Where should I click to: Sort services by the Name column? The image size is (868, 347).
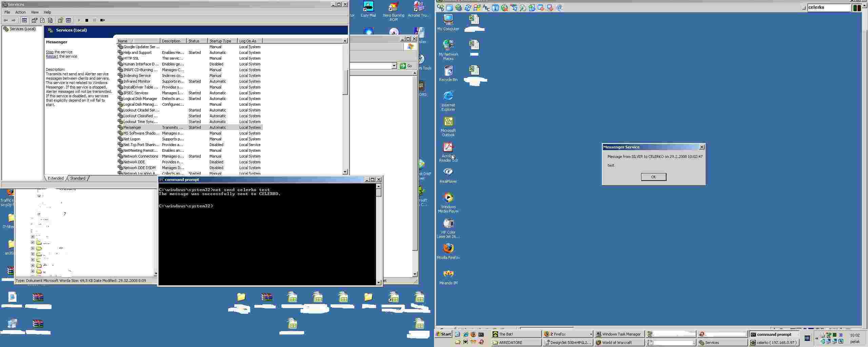(x=138, y=41)
